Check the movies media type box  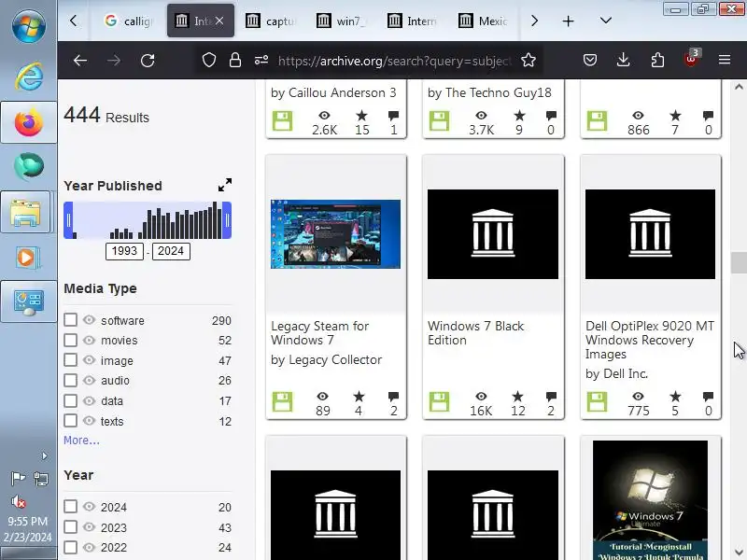(71, 340)
